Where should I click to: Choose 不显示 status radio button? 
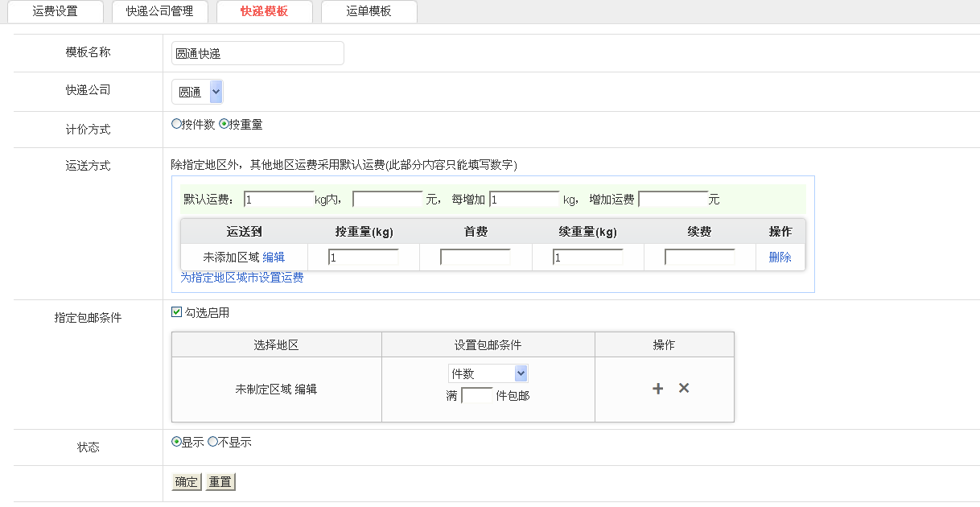click(212, 442)
